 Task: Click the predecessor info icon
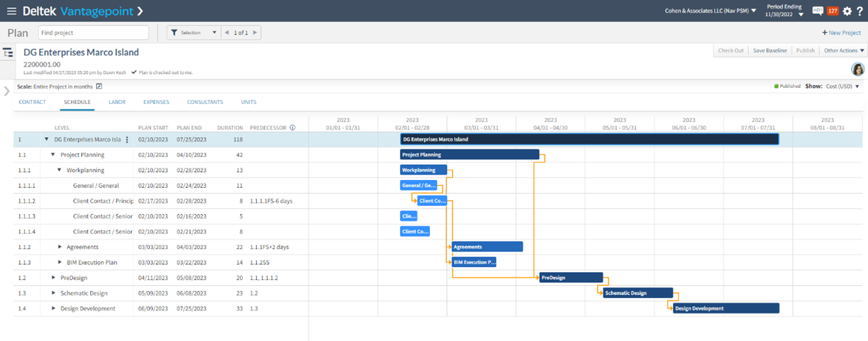click(293, 128)
